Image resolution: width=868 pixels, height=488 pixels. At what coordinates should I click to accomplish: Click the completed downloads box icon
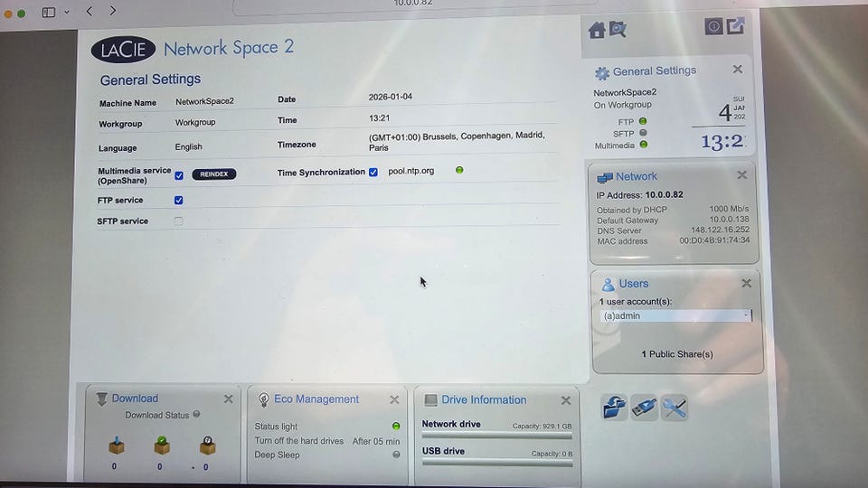click(162, 445)
